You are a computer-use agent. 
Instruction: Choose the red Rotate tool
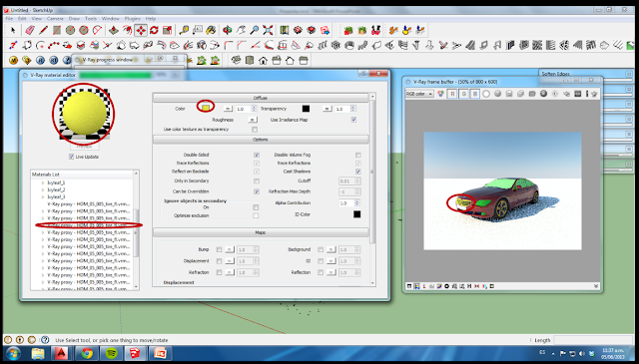(x=154, y=30)
